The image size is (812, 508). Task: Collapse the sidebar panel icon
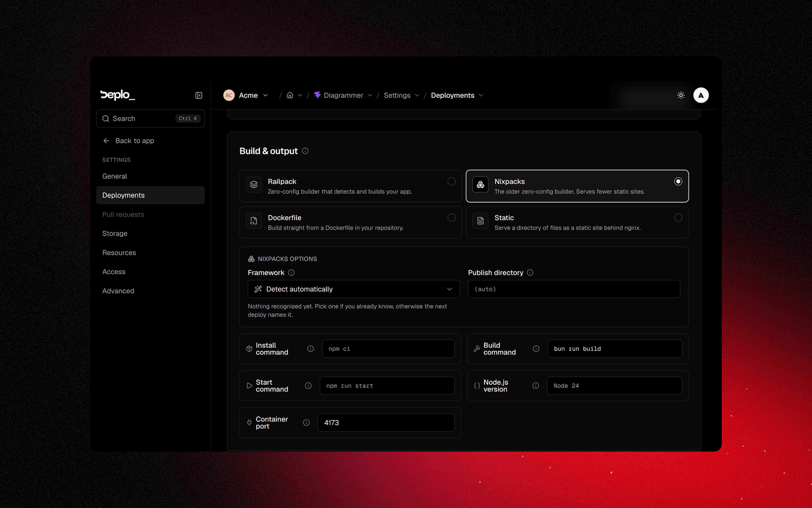[x=199, y=95]
